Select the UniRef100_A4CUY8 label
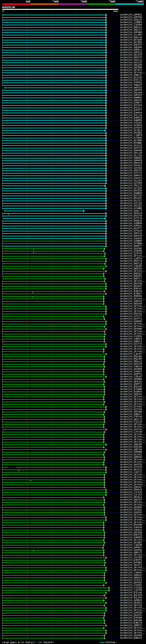The height and width of the screenshot is (644, 146). (x=131, y=216)
